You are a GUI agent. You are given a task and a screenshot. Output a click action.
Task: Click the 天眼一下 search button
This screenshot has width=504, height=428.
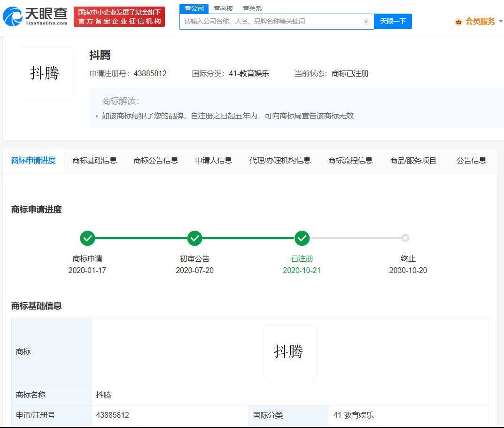(393, 21)
